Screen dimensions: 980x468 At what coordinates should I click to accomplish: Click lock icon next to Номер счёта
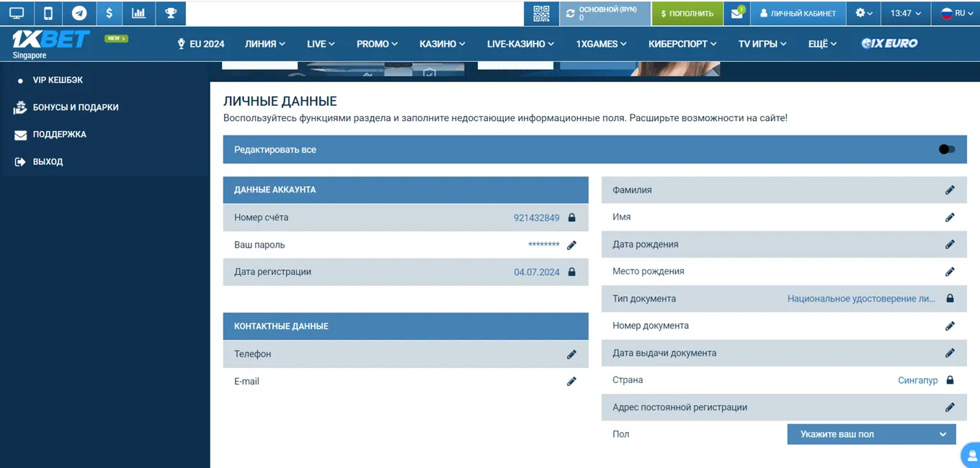pyautogui.click(x=571, y=217)
